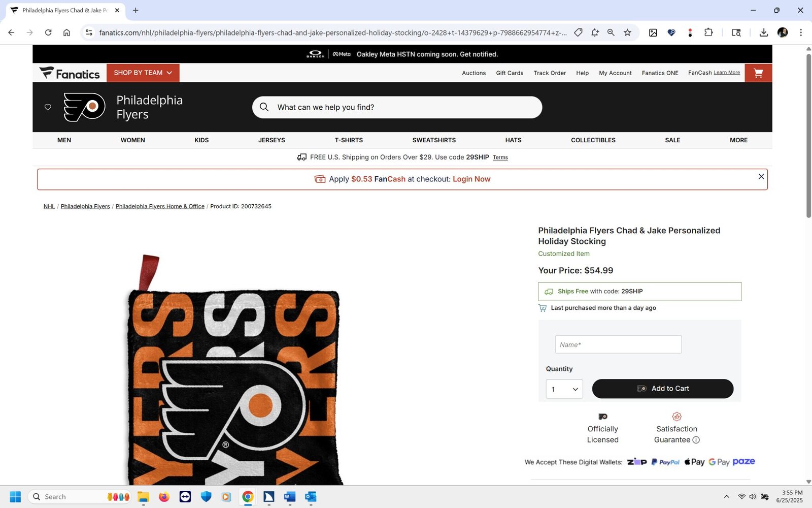Open a new browser tab

click(x=136, y=10)
